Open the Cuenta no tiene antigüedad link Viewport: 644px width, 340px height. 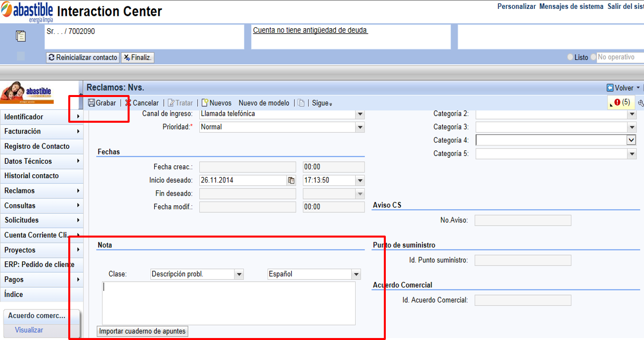pyautogui.click(x=310, y=30)
